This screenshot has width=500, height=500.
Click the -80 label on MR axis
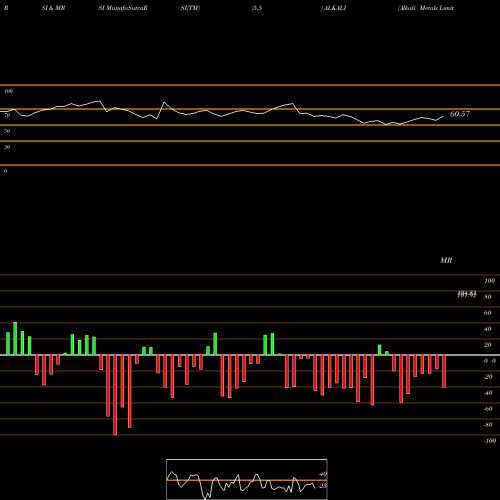pyautogui.click(x=488, y=425)
